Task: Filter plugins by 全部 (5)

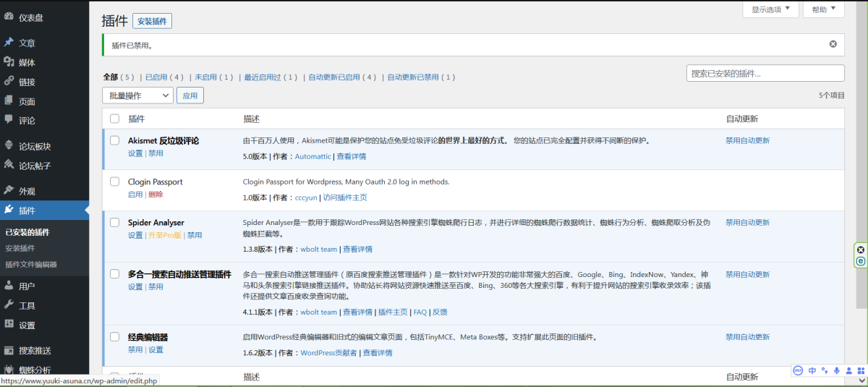Action: point(119,77)
